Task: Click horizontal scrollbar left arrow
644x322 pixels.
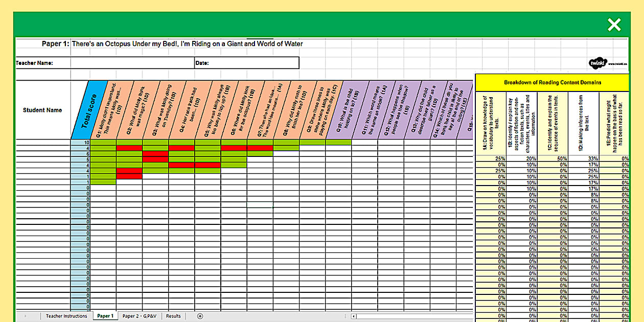Action: point(354,316)
